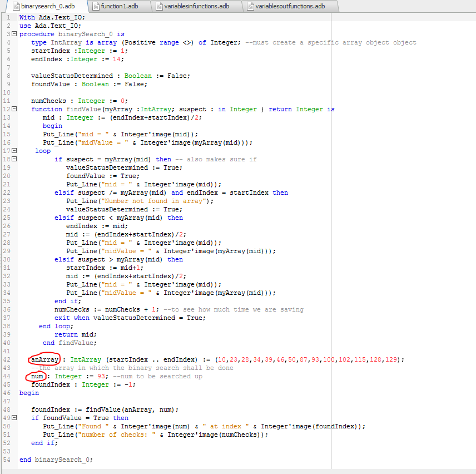Click 'if foundValue = True then' on line 49
This screenshot has width=476, height=474.
[80, 418]
